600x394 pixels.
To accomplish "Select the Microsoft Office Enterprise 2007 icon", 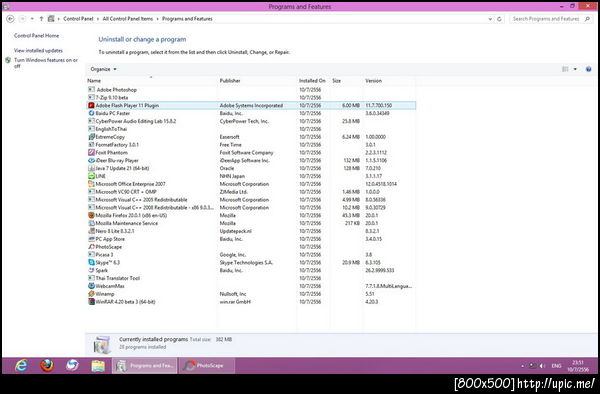I will tap(91, 184).
